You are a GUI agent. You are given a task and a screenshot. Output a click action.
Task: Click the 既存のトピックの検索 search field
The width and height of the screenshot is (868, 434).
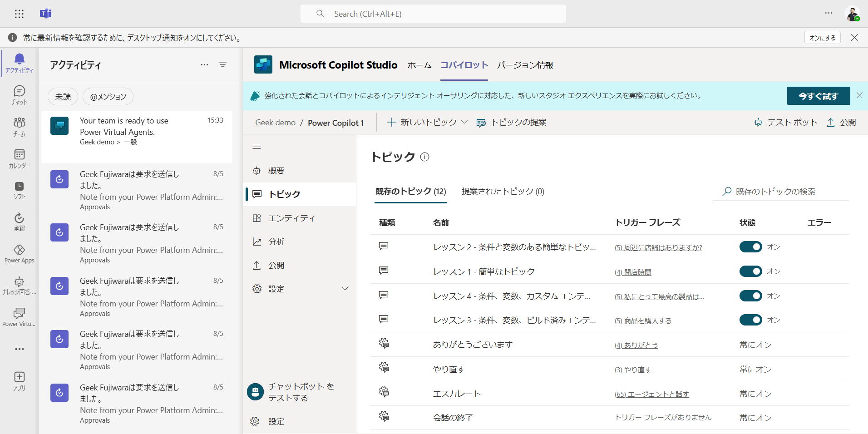point(781,191)
